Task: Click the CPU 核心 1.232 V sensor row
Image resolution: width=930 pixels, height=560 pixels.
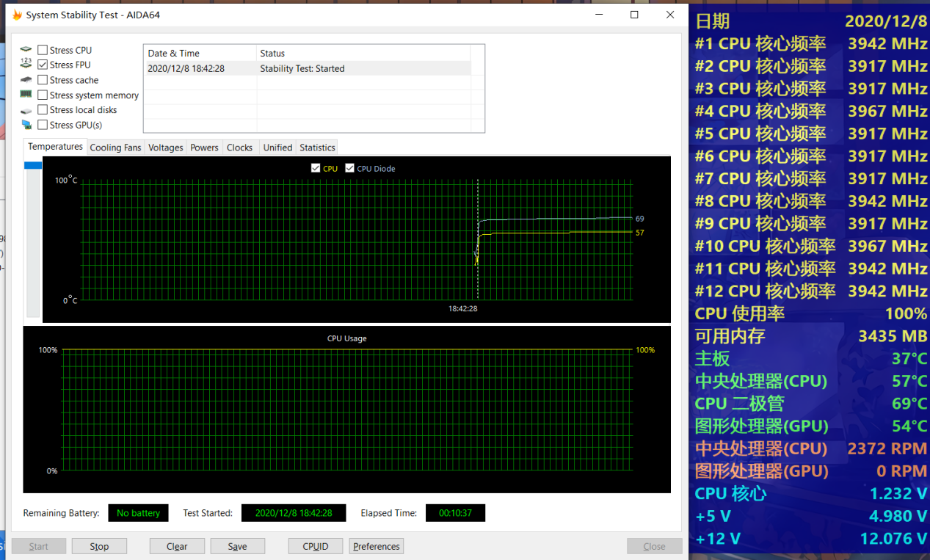Action: (811, 493)
